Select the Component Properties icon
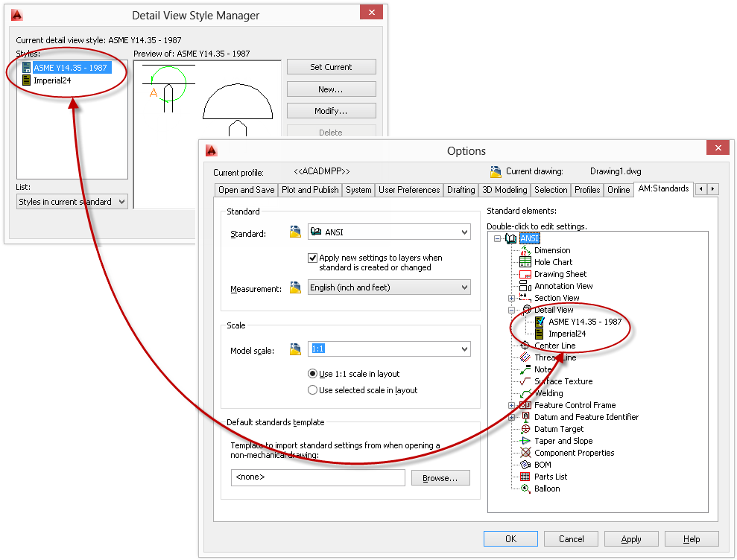Screen dimensions: 737x560 [x=525, y=453]
